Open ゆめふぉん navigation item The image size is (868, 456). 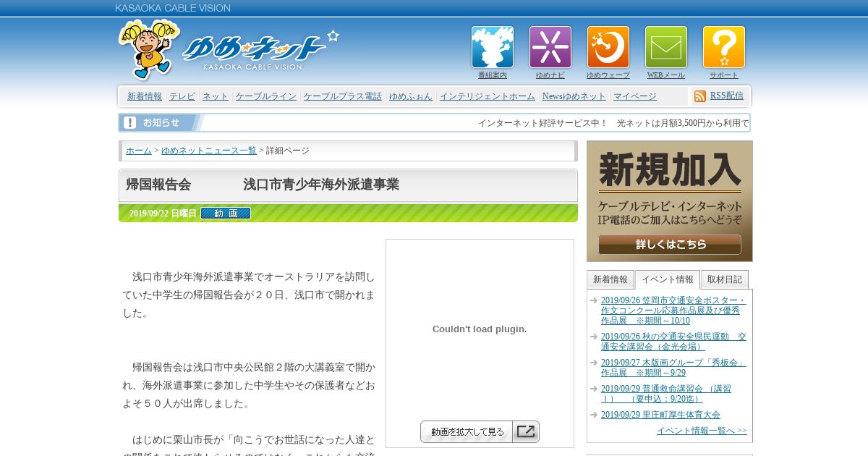pyautogui.click(x=411, y=96)
